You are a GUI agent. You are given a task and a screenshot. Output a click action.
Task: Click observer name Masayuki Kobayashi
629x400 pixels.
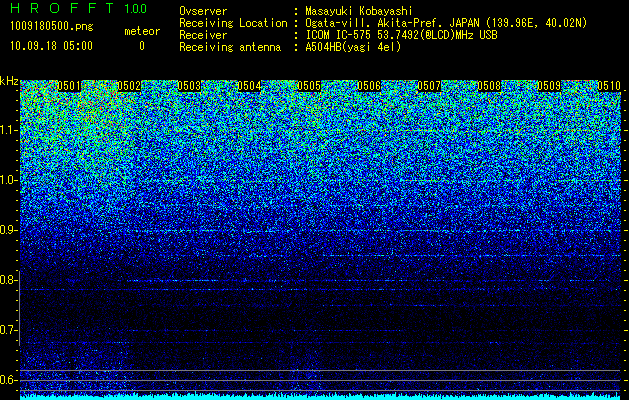click(358, 11)
